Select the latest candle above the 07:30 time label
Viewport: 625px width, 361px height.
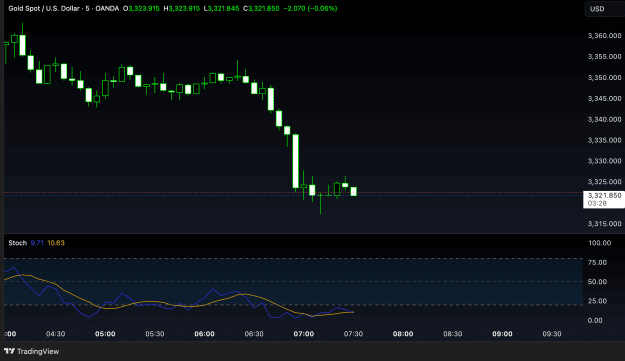[x=354, y=191]
